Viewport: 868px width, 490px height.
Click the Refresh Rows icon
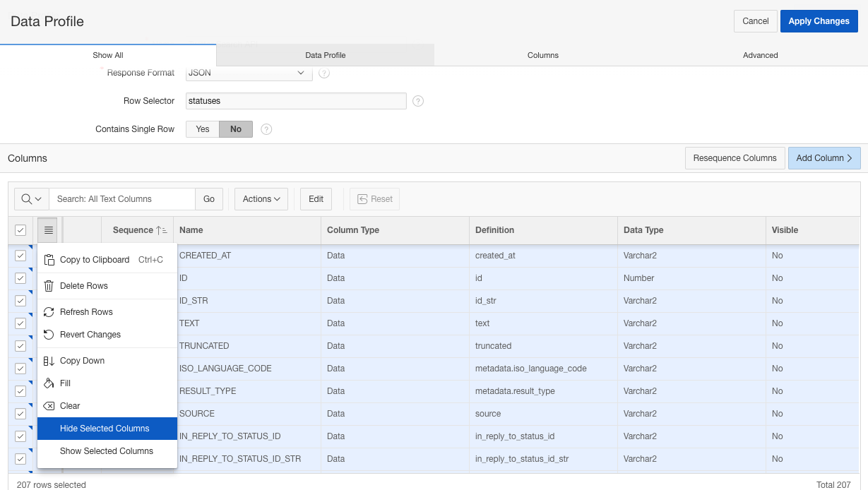tap(49, 312)
